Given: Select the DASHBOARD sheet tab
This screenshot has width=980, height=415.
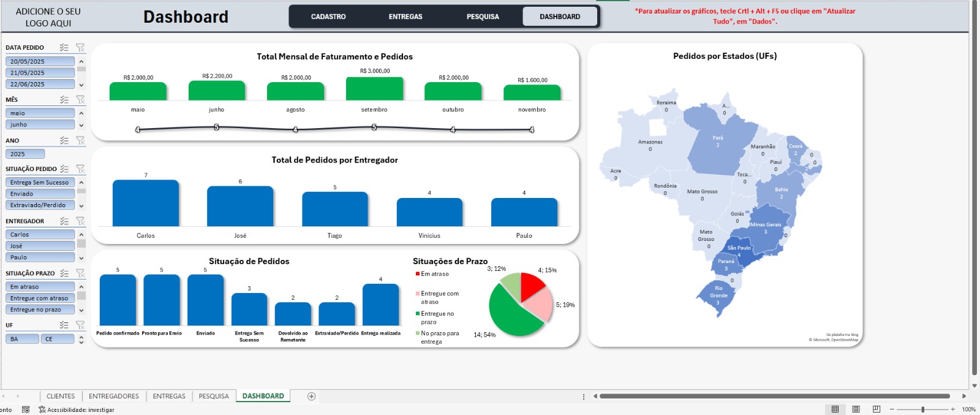Looking at the screenshot, I should pos(263,396).
